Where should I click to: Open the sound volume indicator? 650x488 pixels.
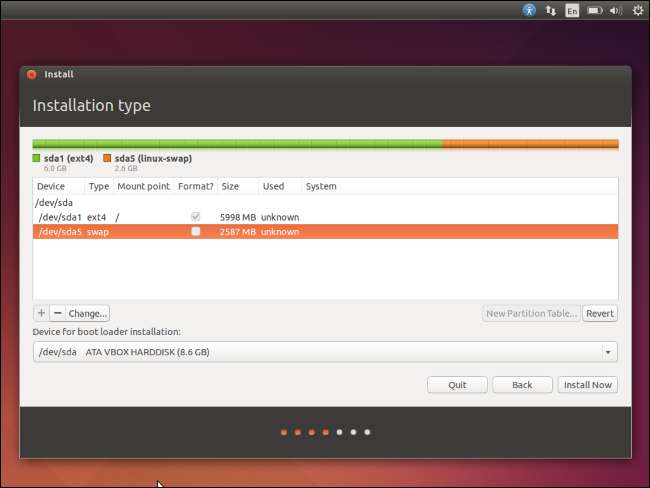(616, 10)
